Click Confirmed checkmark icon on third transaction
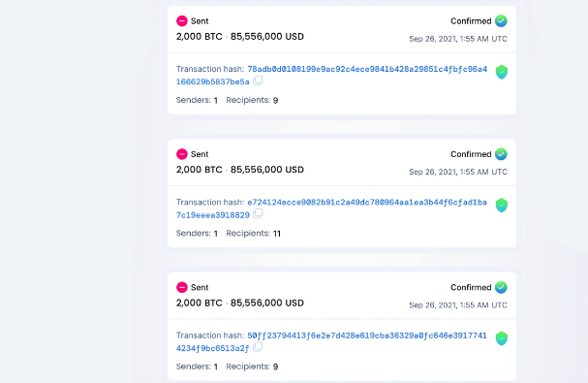 click(501, 287)
